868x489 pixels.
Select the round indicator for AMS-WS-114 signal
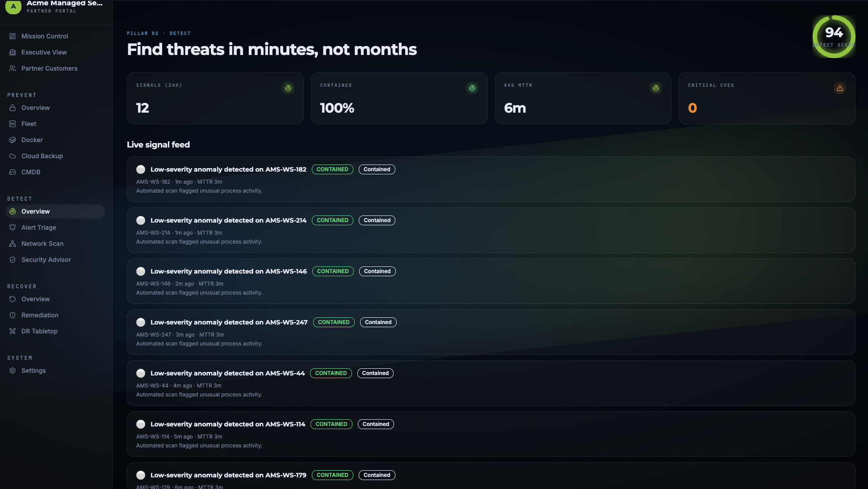coord(141,424)
